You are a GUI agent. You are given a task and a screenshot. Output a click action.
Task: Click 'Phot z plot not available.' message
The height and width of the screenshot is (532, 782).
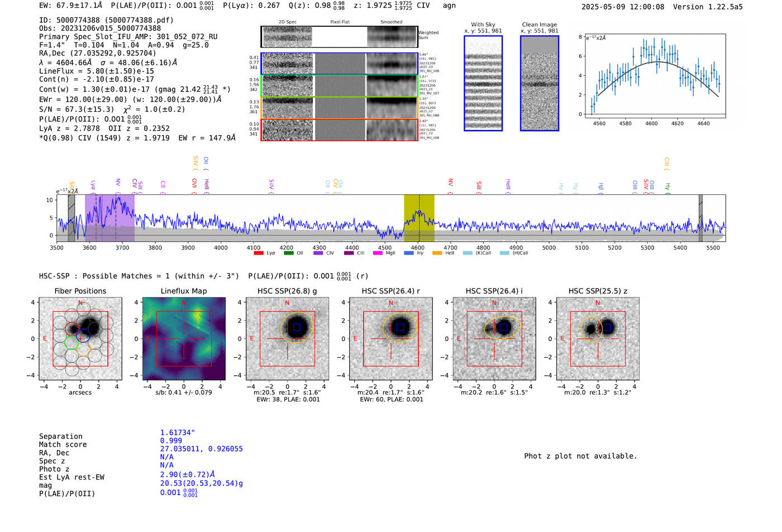coord(580,456)
